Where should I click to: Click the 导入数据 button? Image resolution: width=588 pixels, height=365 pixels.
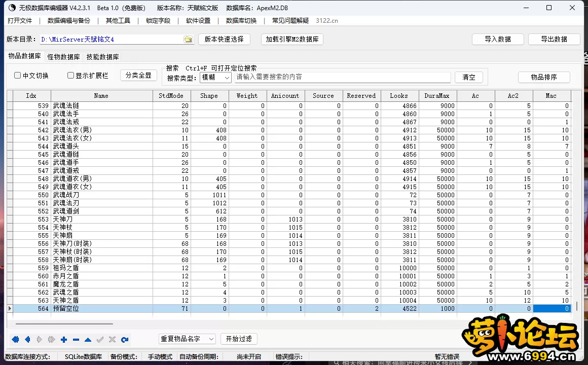tap(497, 39)
